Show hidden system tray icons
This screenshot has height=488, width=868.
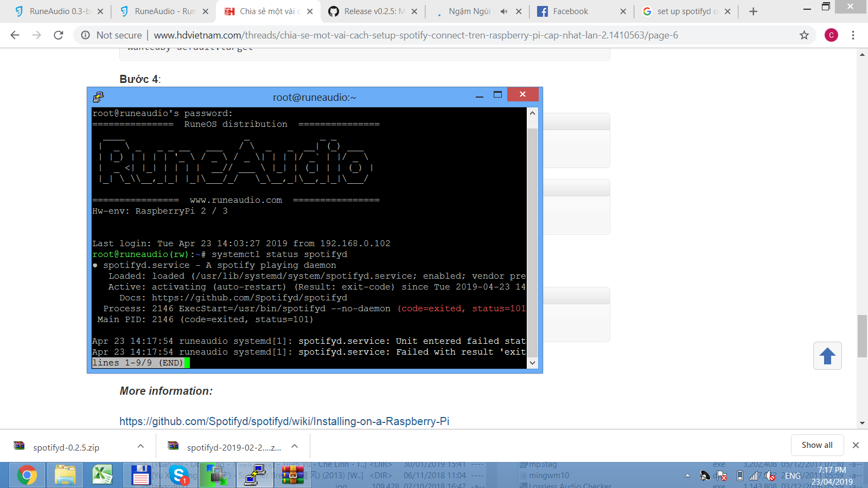(687, 476)
